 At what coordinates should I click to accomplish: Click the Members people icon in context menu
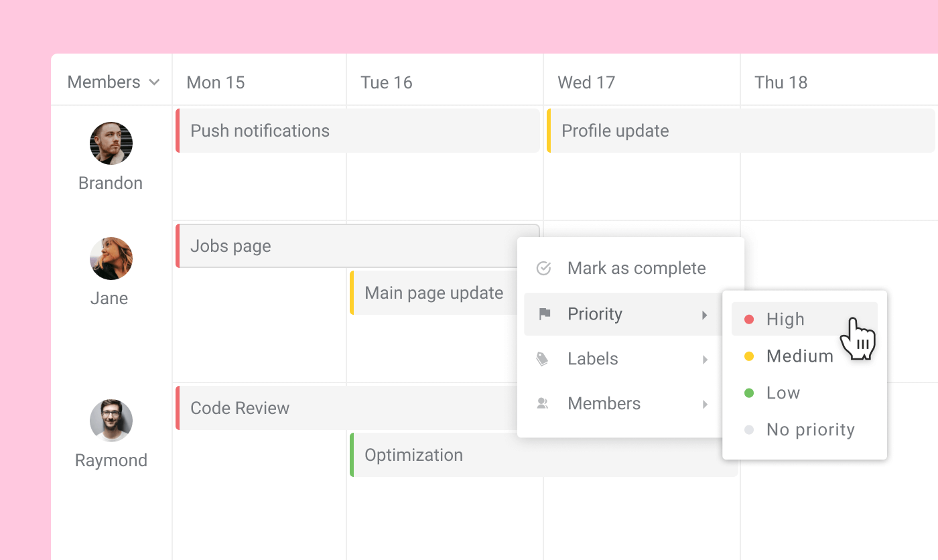pyautogui.click(x=542, y=403)
